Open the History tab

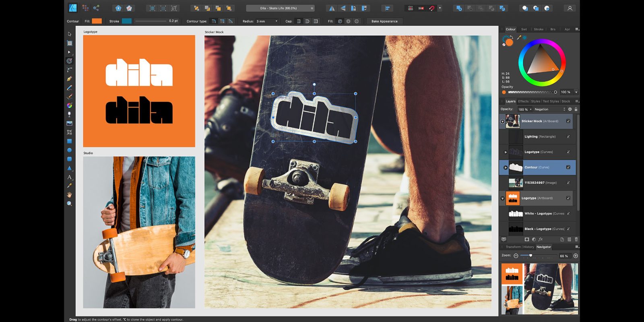tap(528, 247)
